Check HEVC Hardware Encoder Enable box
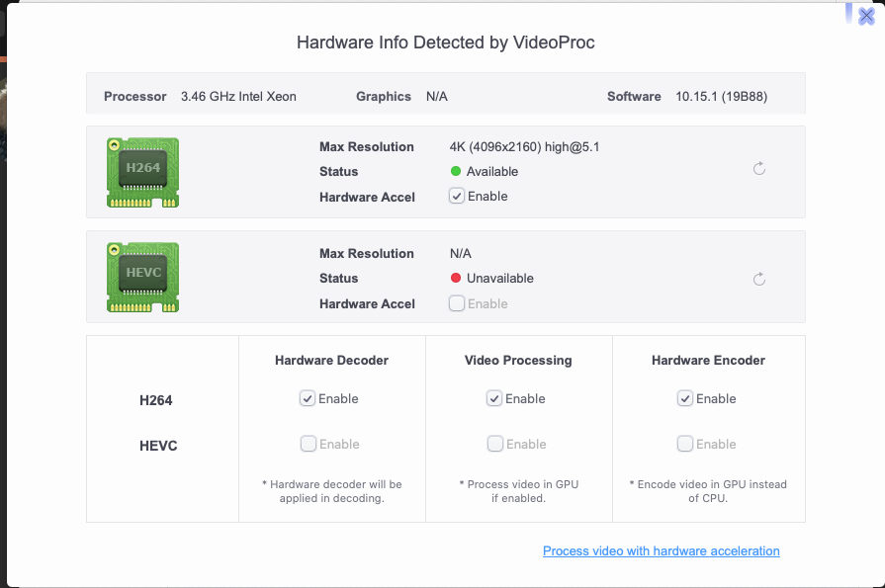 (684, 444)
